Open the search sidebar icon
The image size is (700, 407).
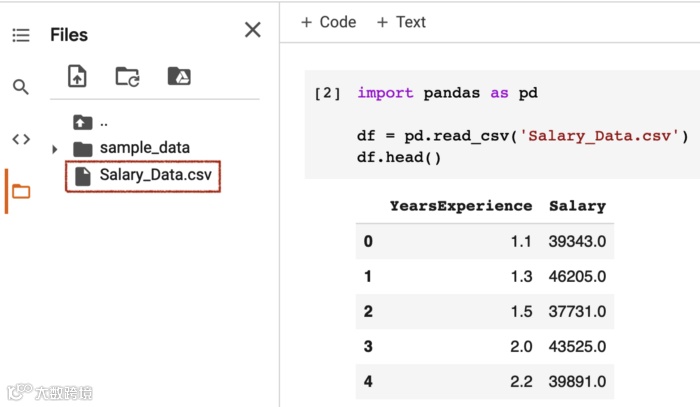pos(21,87)
